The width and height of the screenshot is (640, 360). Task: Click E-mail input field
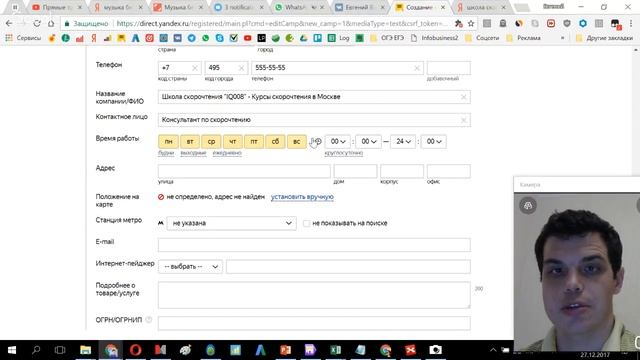pyautogui.click(x=314, y=245)
